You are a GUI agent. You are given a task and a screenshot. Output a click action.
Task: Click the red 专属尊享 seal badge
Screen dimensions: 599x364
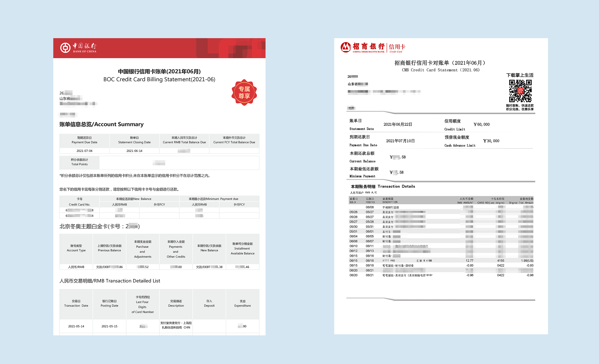(244, 93)
